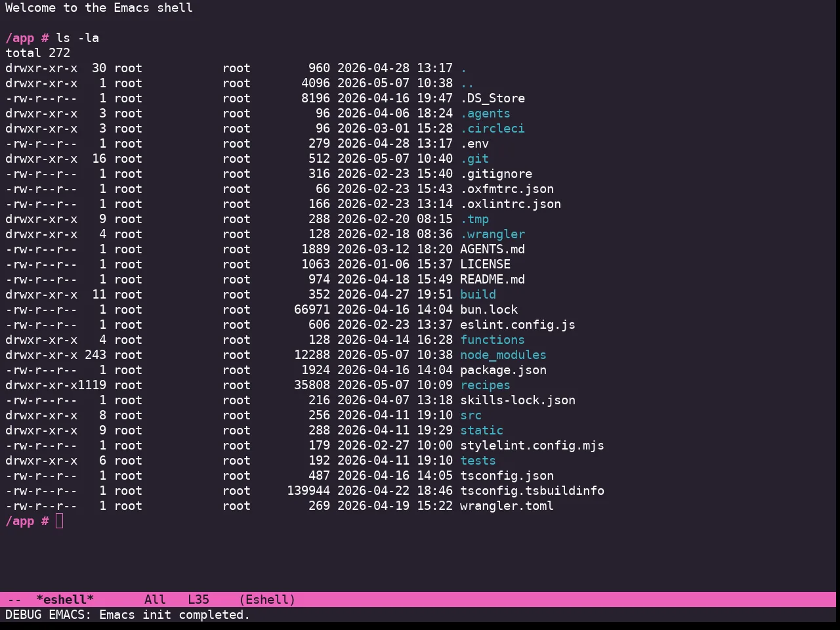Viewport: 840px width, 630px height.
Task: Click the wrangler.toml file name
Action: 507,506
